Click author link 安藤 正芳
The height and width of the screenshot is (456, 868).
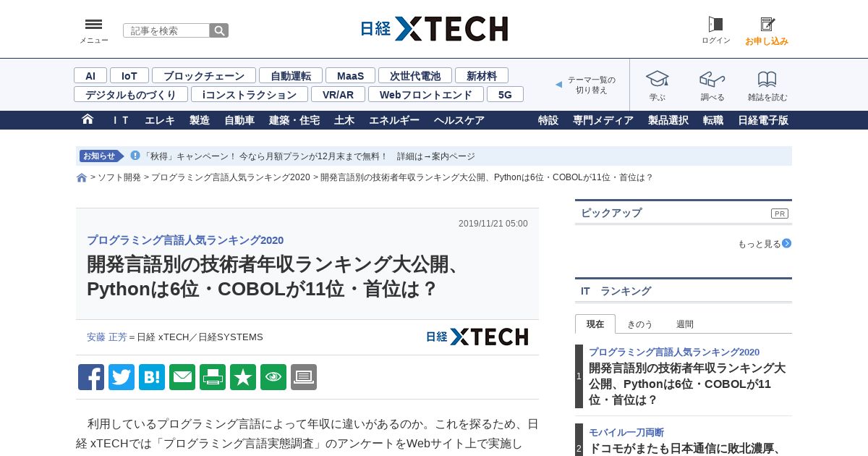point(107,337)
